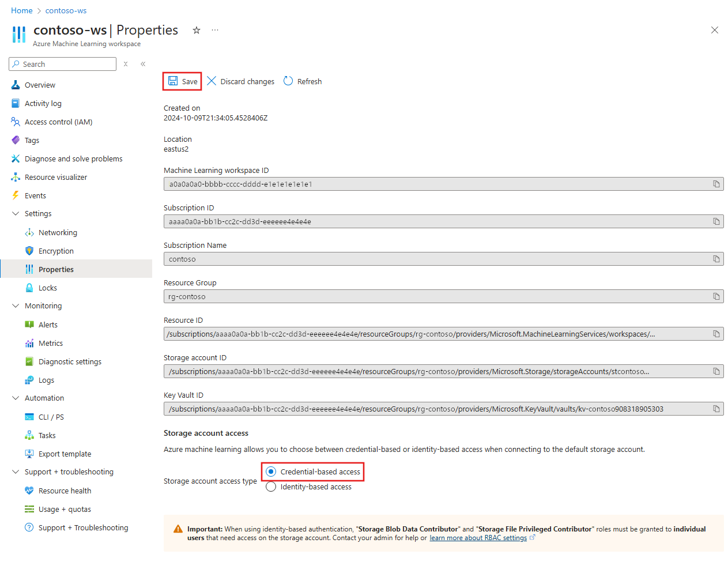Select Credential-based access radio button
This screenshot has height=577, width=728.
tap(271, 472)
